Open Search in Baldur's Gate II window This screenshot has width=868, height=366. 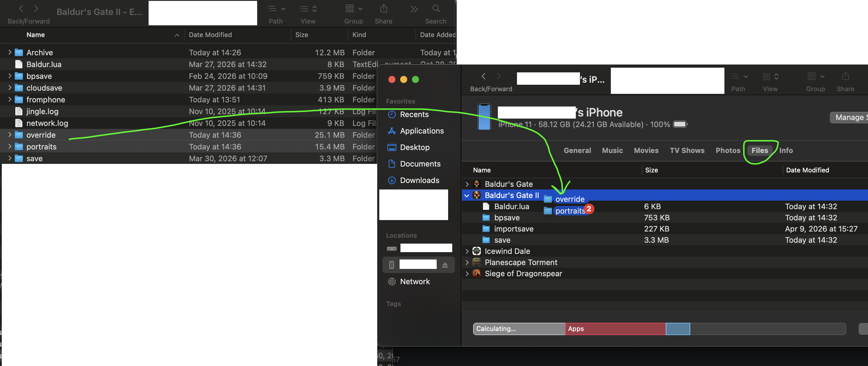[436, 9]
